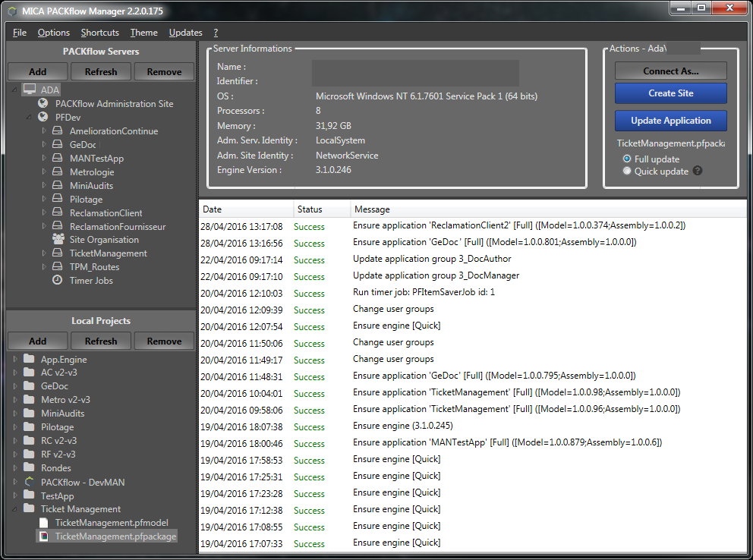753x560 pixels.
Task: Expand the Rondes local project
Action: tap(15, 467)
